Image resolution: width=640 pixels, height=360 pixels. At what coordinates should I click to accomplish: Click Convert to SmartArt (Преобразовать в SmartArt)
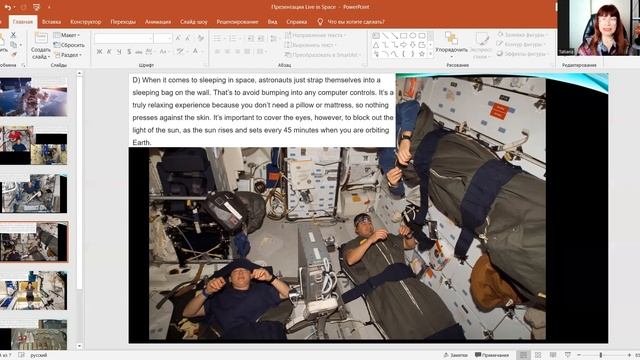[322, 55]
